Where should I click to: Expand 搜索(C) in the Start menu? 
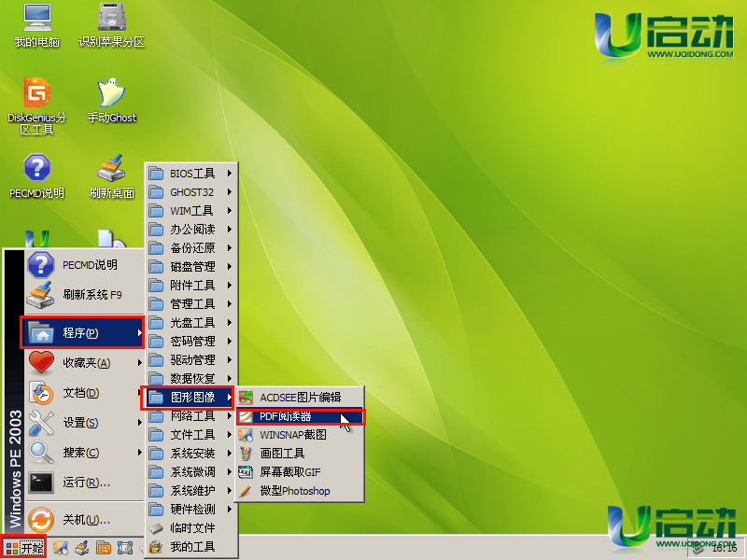(x=84, y=453)
